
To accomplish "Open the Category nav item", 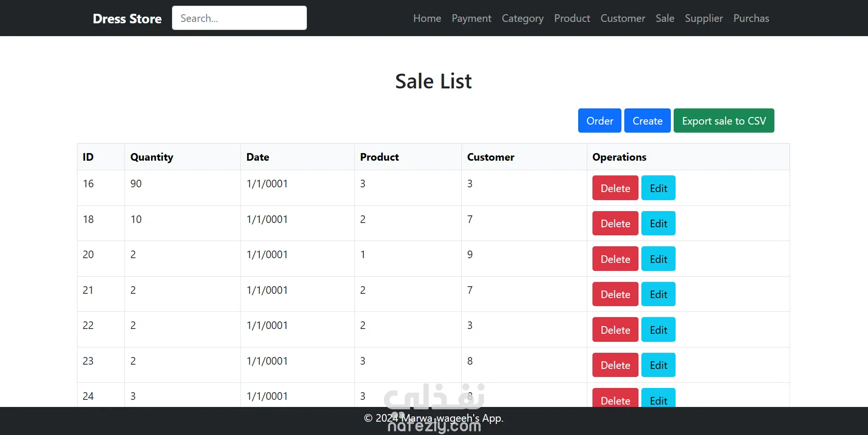I will [523, 19].
